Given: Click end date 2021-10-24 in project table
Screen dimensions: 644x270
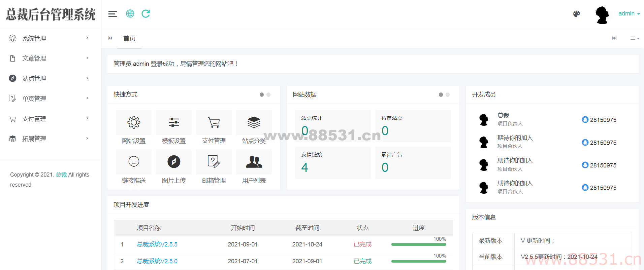Looking at the screenshot, I should (307, 244).
